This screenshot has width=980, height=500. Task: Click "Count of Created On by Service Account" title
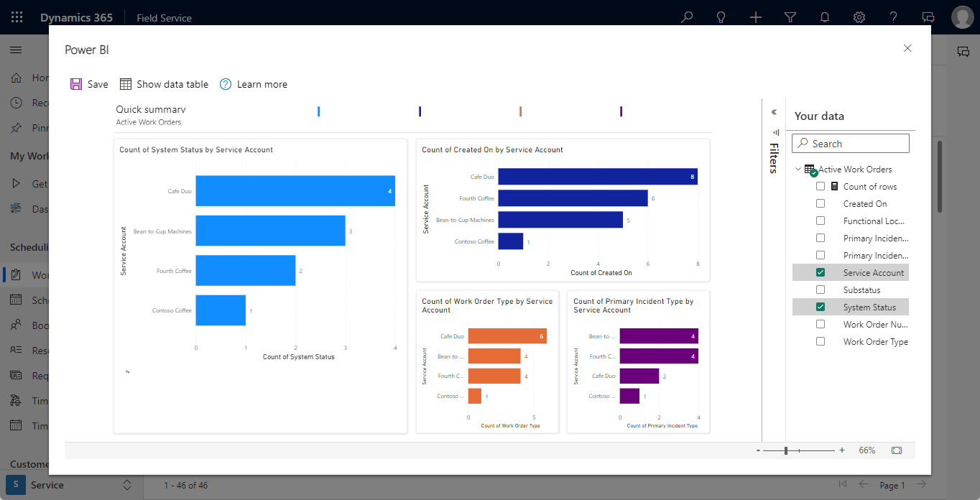(x=492, y=150)
